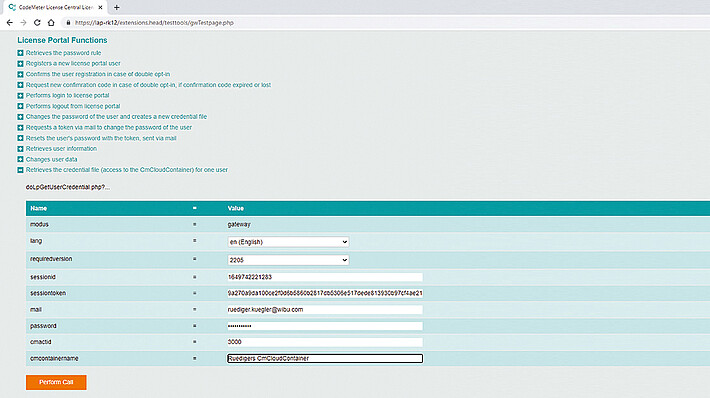
Task: Open 'Resets the user's password with the token' link
Action: coord(101,138)
